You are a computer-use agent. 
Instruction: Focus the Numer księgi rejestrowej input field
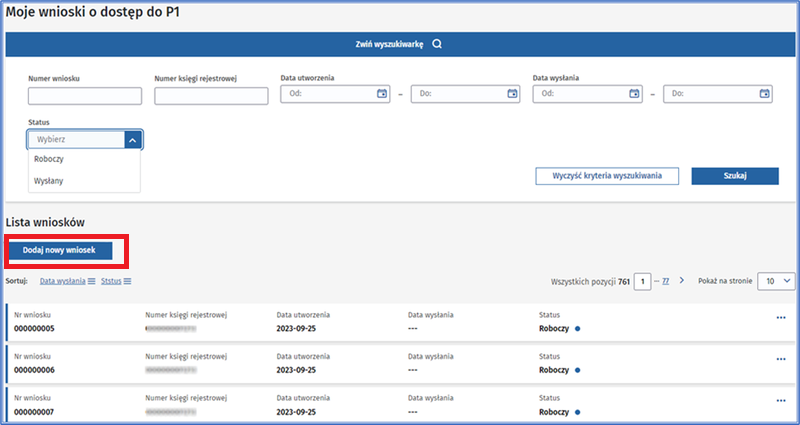[211, 96]
